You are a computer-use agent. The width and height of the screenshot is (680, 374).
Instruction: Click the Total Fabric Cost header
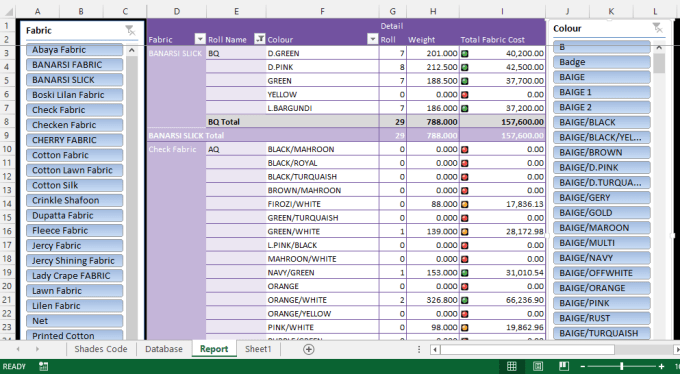(x=493, y=40)
